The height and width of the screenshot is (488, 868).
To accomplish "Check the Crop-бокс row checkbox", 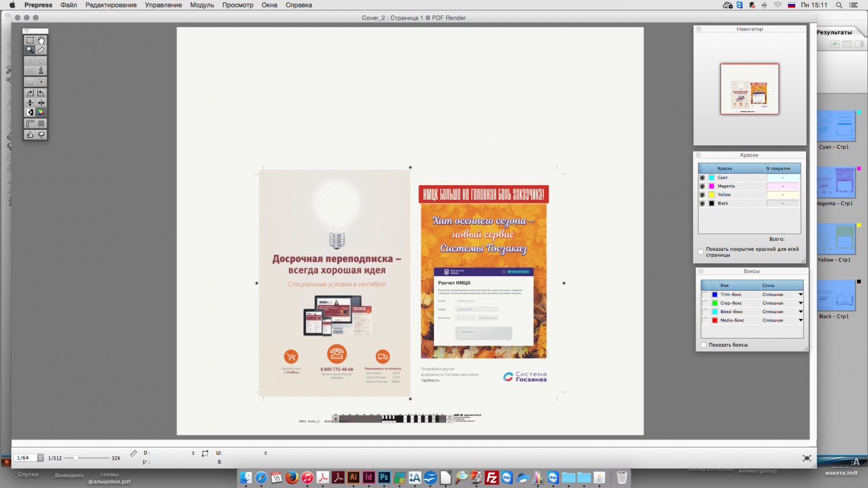I will [705, 303].
